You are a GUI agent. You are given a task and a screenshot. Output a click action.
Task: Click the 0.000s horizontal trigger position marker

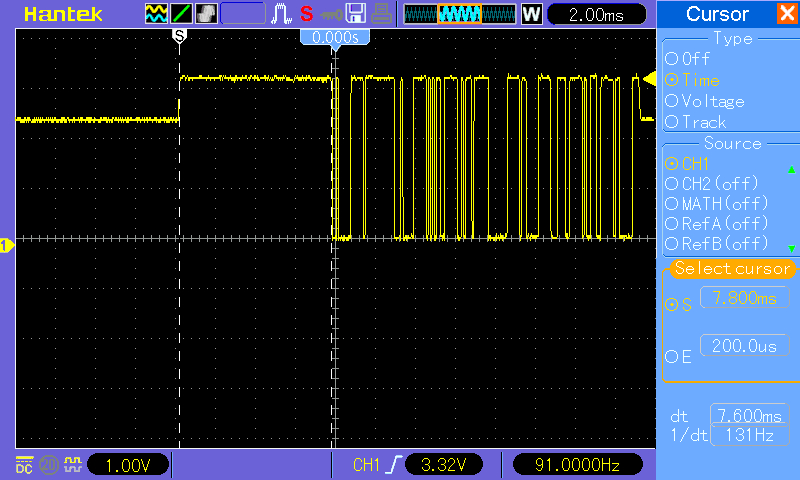(335, 36)
